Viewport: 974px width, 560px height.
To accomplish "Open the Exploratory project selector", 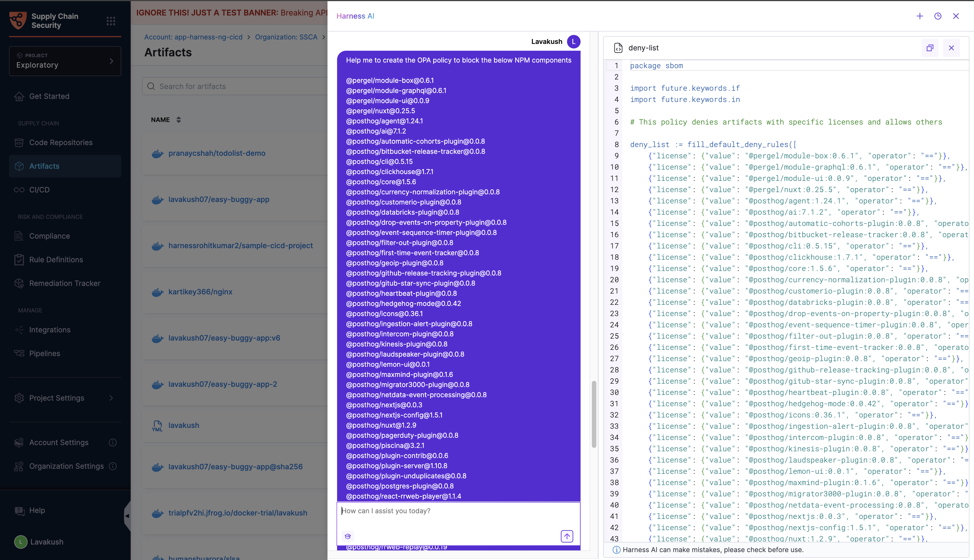I will (x=65, y=61).
